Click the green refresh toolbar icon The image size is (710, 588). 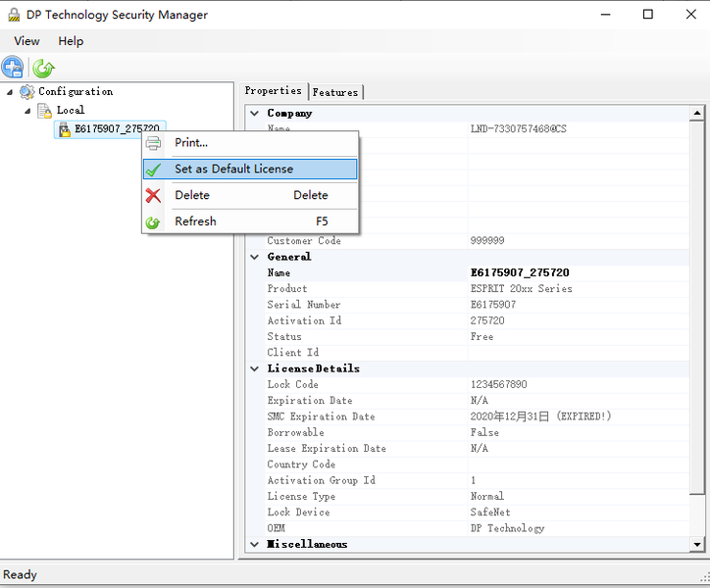[43, 69]
